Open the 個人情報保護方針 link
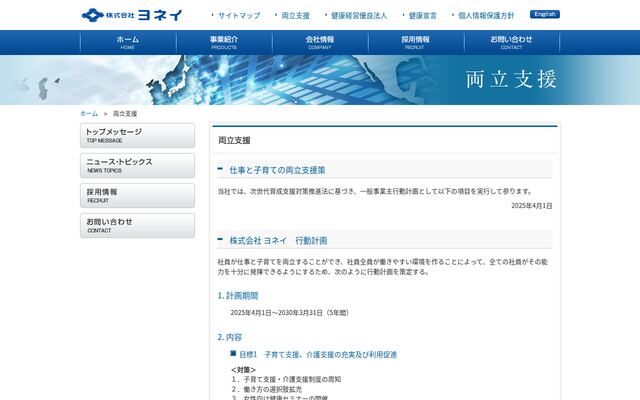The height and width of the screenshot is (400, 640). click(x=486, y=16)
